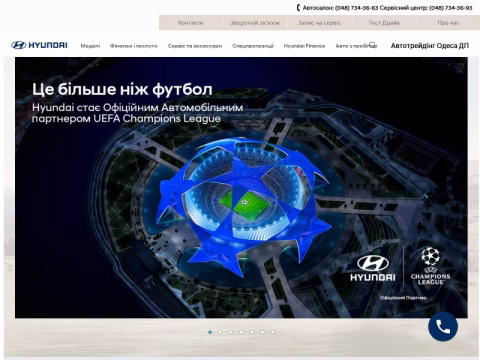
Task: Click the Hyundai logo in the header
Action: (x=39, y=45)
